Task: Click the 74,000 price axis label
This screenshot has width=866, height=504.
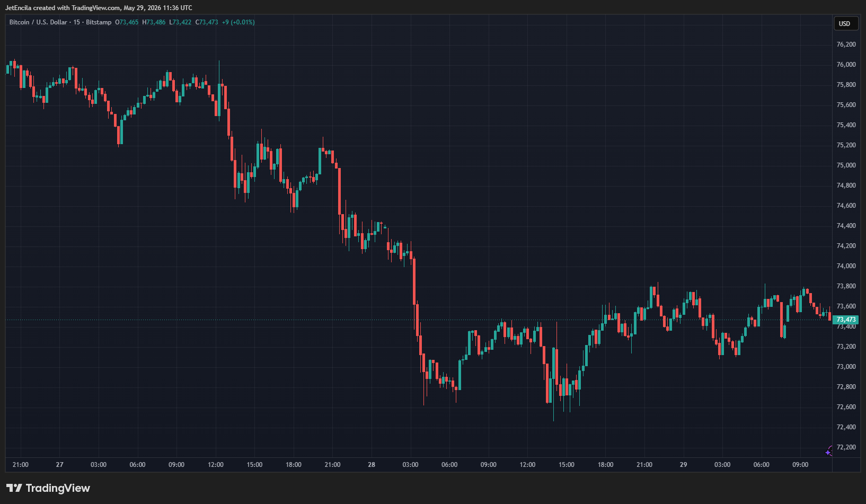Action: click(x=846, y=266)
